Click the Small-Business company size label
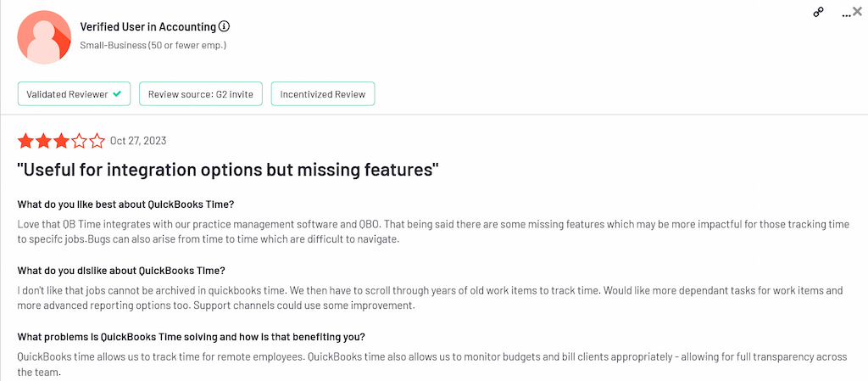 coord(153,45)
